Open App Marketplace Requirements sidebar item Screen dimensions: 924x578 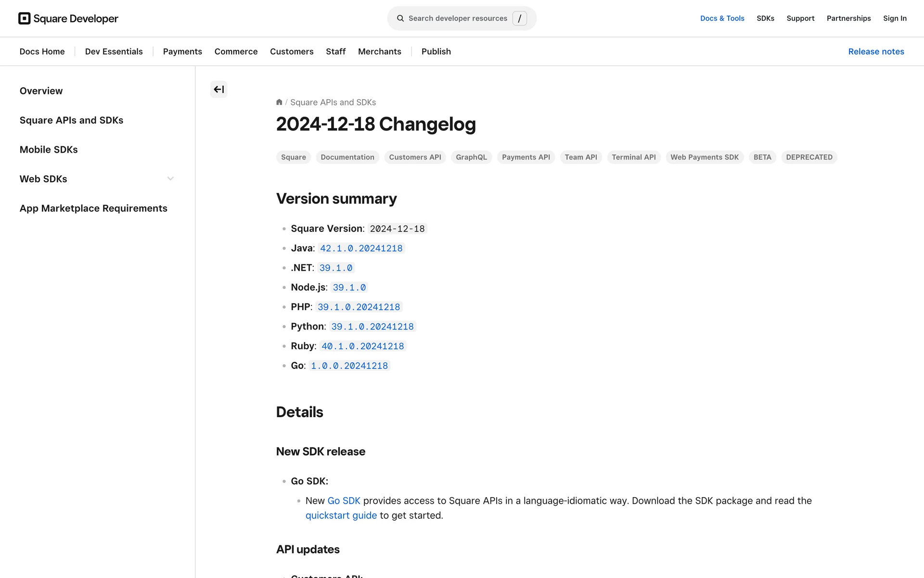pyautogui.click(x=93, y=209)
